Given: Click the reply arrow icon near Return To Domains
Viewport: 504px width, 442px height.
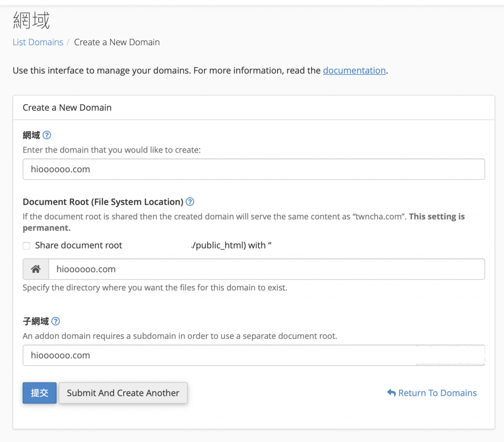Looking at the screenshot, I should tap(391, 393).
